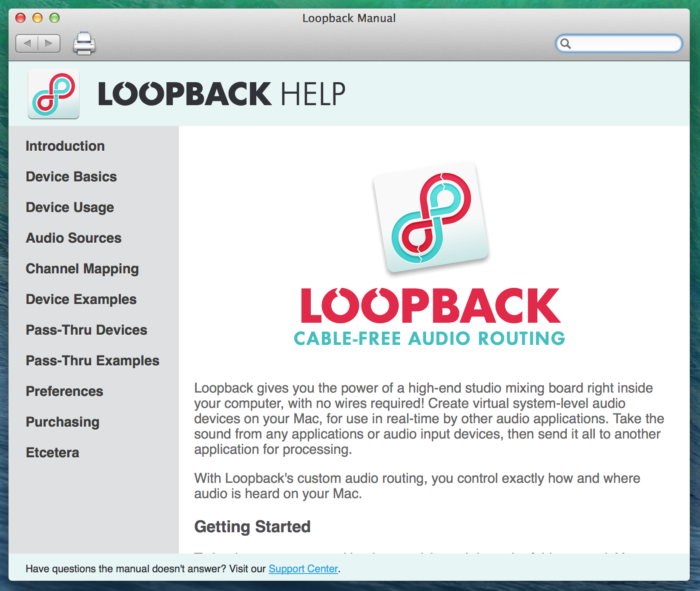Click the Loopback Manual window title
Image resolution: width=700 pixels, height=591 pixels.
tap(349, 18)
